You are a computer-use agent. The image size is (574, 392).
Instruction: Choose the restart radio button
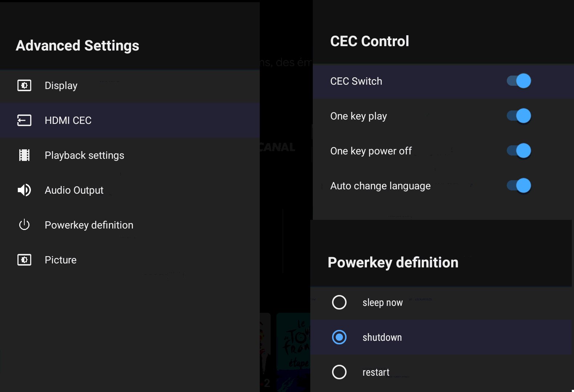339,372
